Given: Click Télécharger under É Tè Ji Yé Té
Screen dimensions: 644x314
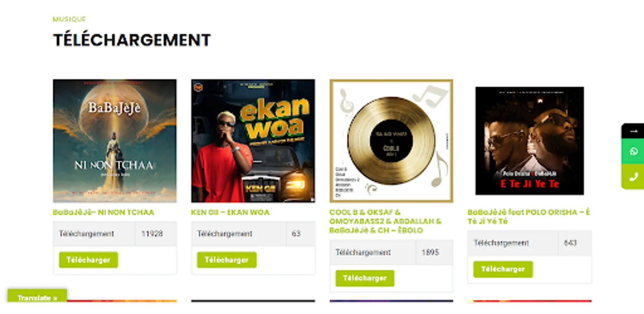Looking at the screenshot, I should 503,269.
